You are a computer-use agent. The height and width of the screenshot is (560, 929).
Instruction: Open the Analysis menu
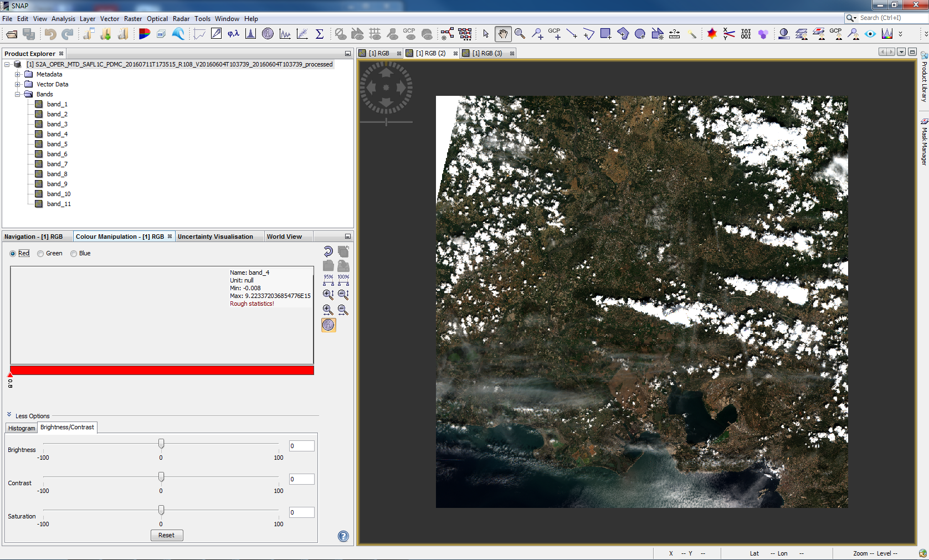(63, 19)
